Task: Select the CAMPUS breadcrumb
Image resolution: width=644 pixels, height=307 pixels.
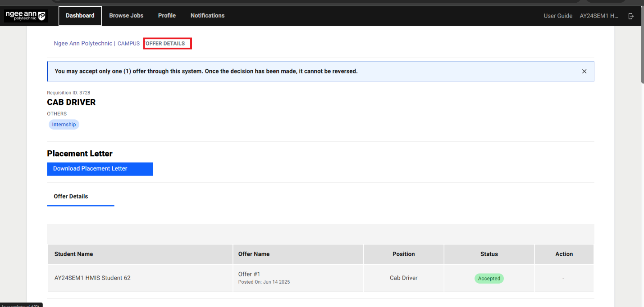Action: tap(128, 44)
